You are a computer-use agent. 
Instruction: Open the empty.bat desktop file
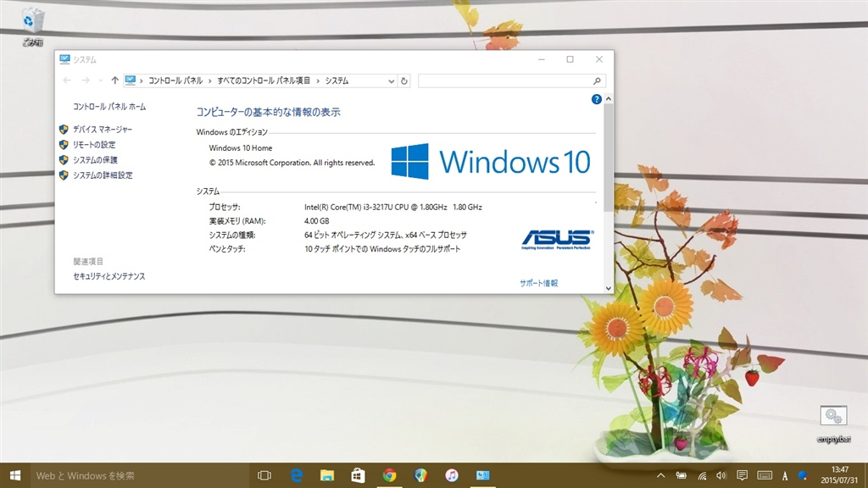(833, 424)
